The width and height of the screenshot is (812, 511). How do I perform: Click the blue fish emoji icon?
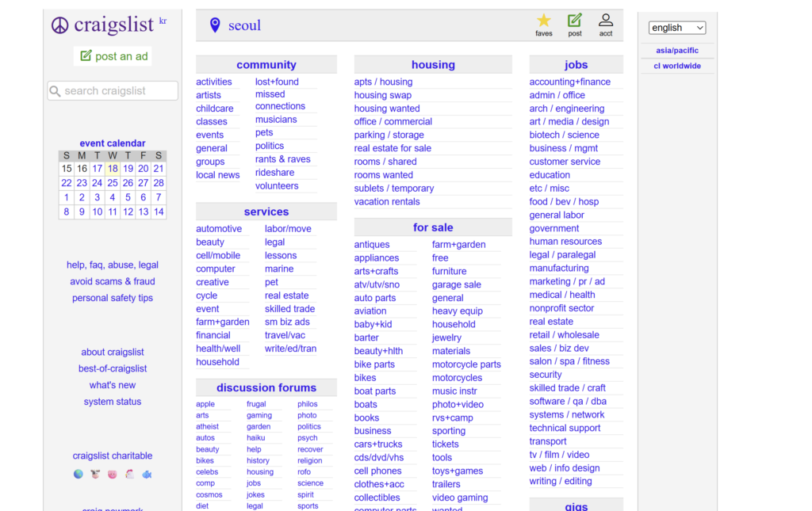(x=147, y=475)
